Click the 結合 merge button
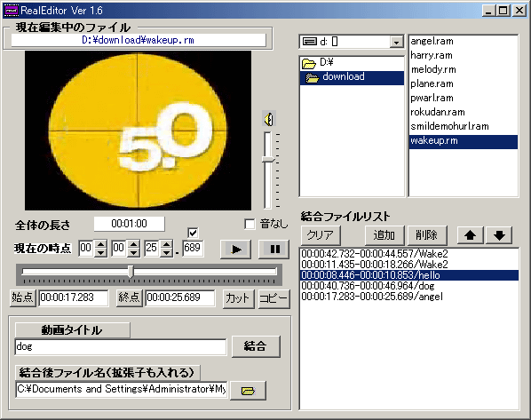The image size is (531, 420). (x=256, y=346)
